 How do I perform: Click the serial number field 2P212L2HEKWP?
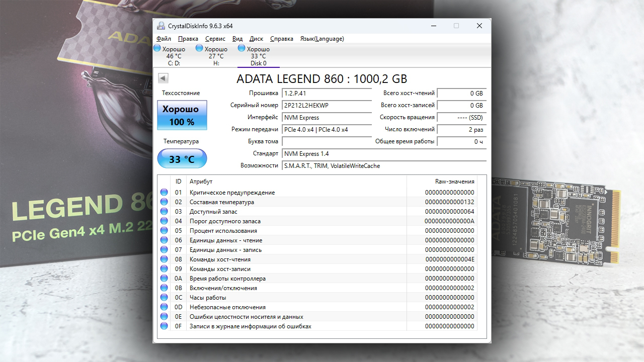[327, 106]
